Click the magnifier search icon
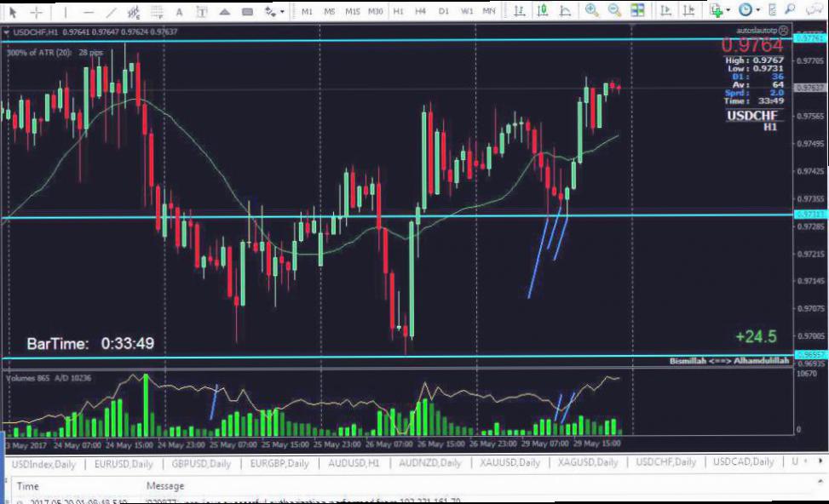The width and height of the screenshot is (829, 504). (x=790, y=11)
